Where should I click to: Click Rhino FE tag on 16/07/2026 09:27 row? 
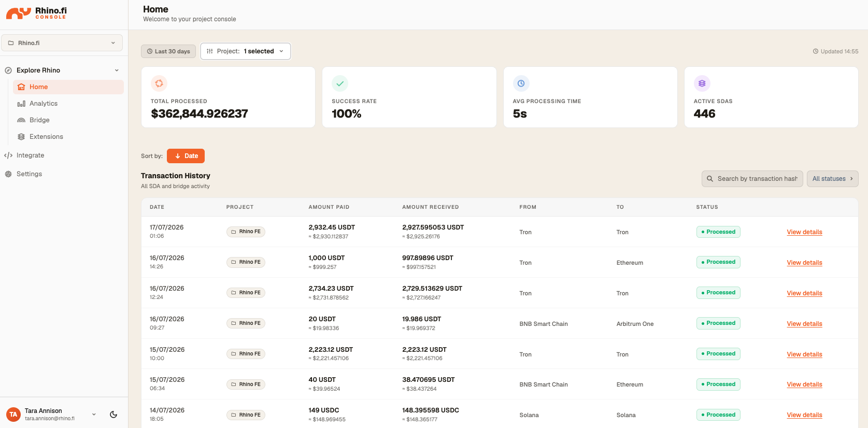pyautogui.click(x=246, y=323)
